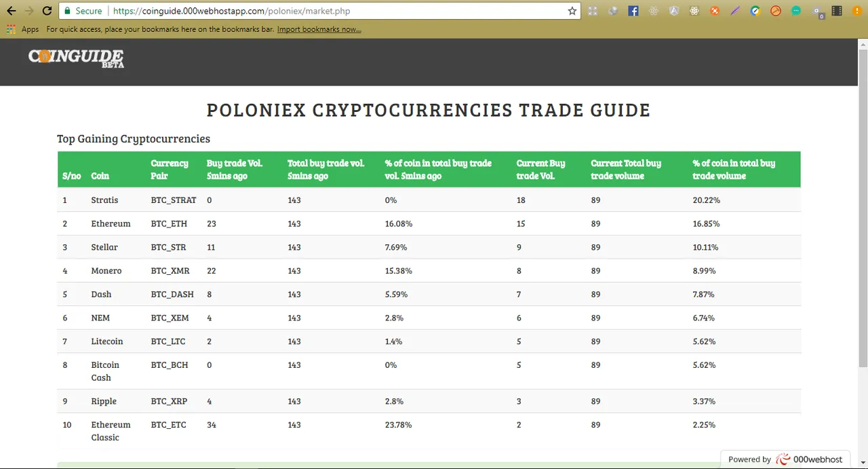Click the Poloniex Cryptocurrencies Trade Guide title
The image size is (868, 469).
click(x=429, y=110)
